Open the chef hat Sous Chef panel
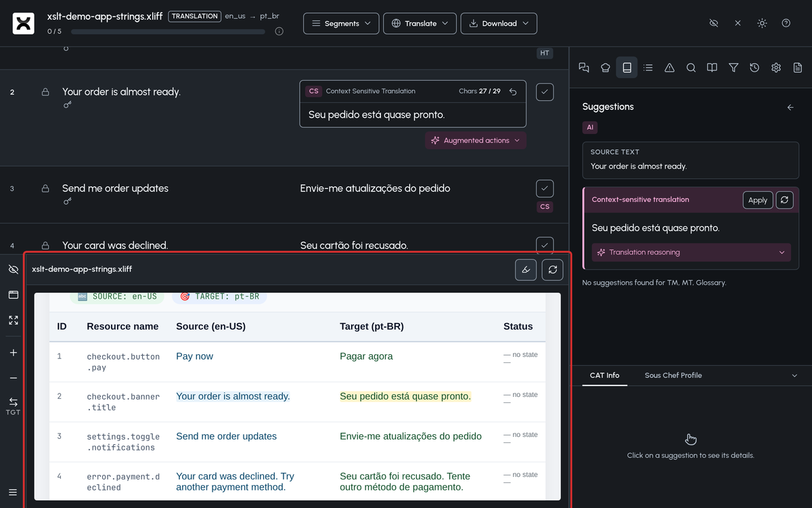812x508 pixels. (x=606, y=68)
